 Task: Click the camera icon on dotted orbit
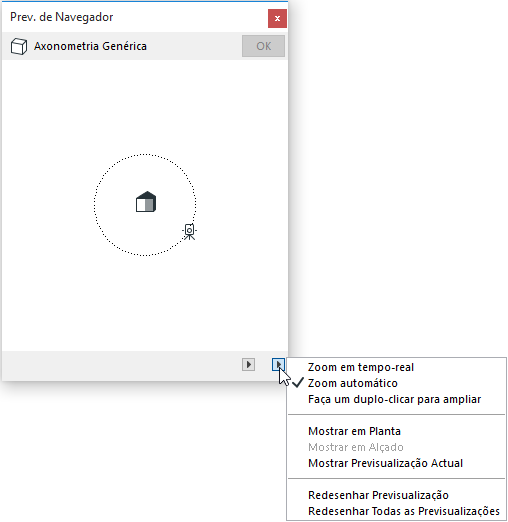tap(189, 232)
